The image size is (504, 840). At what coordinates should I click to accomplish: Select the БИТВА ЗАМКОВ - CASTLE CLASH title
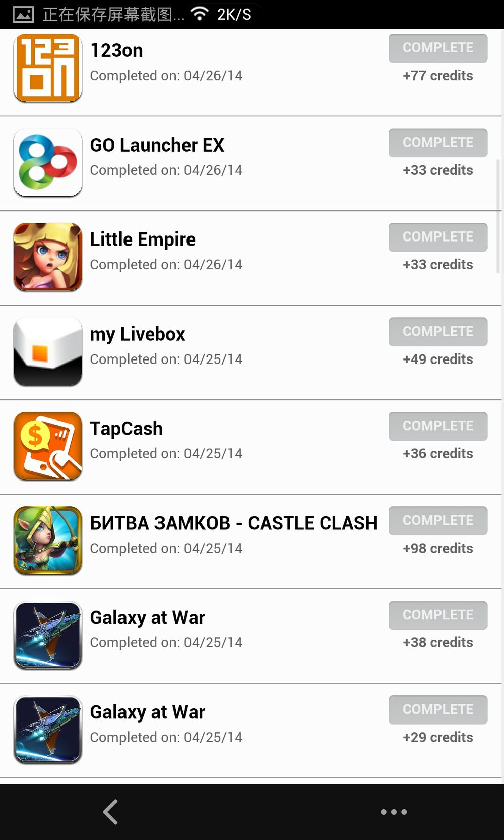(x=234, y=523)
